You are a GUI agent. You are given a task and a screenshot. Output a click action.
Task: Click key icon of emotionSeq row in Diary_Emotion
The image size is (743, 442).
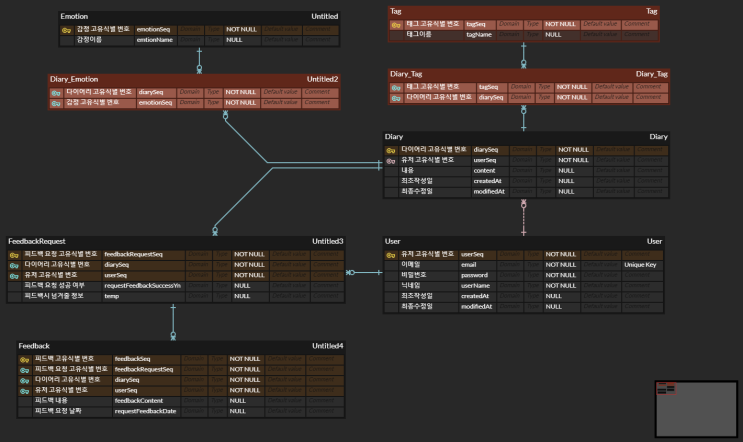coord(56,103)
